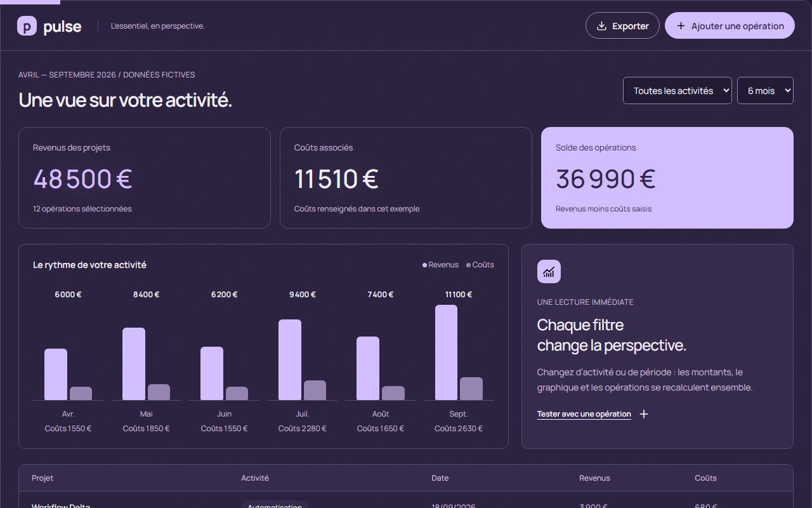Click Ajouter une opération button

[x=730, y=26]
